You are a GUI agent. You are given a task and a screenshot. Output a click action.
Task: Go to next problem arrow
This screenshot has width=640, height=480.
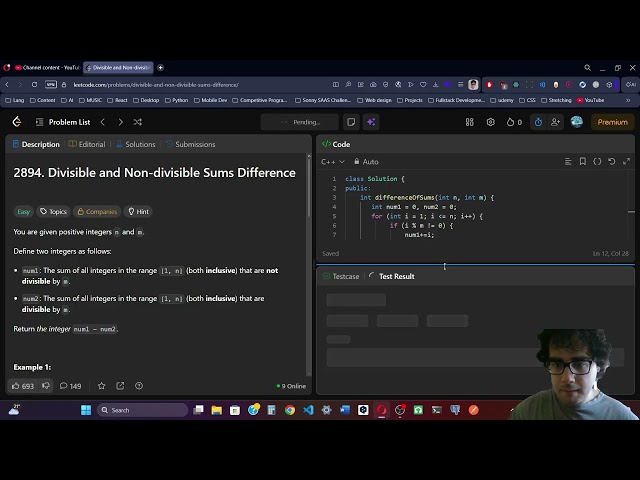point(120,122)
